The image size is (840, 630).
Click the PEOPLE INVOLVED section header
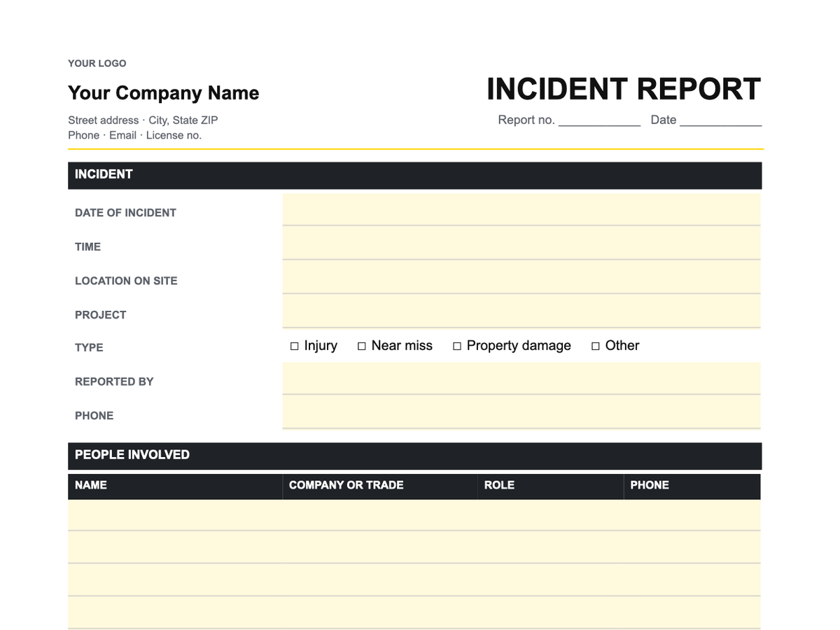414,456
